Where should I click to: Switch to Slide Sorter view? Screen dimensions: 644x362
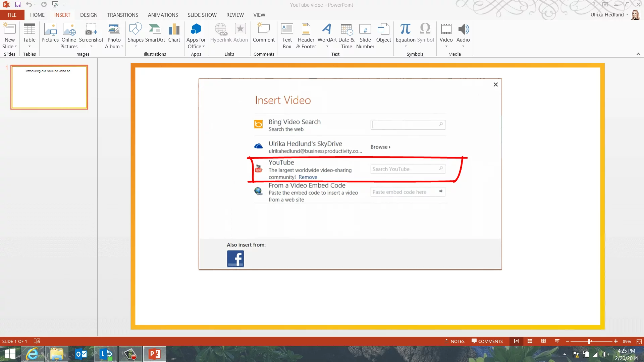click(x=530, y=341)
